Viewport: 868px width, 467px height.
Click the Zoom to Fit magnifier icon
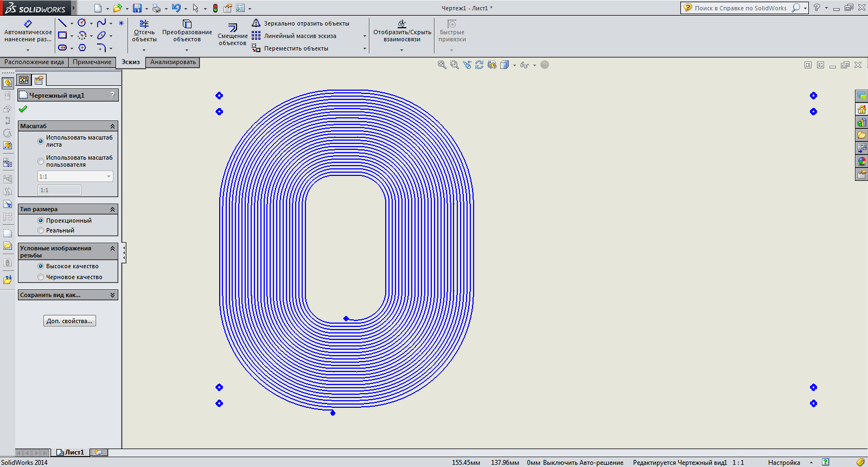click(442, 65)
